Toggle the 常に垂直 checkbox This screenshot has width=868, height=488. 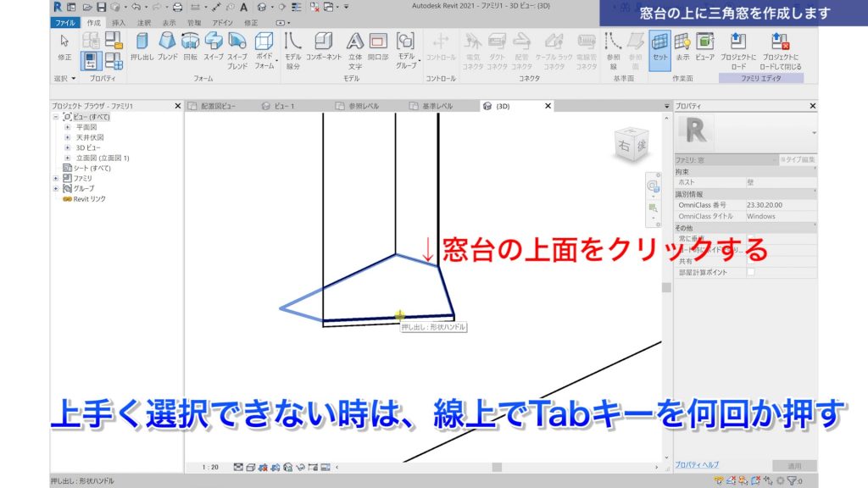point(752,238)
